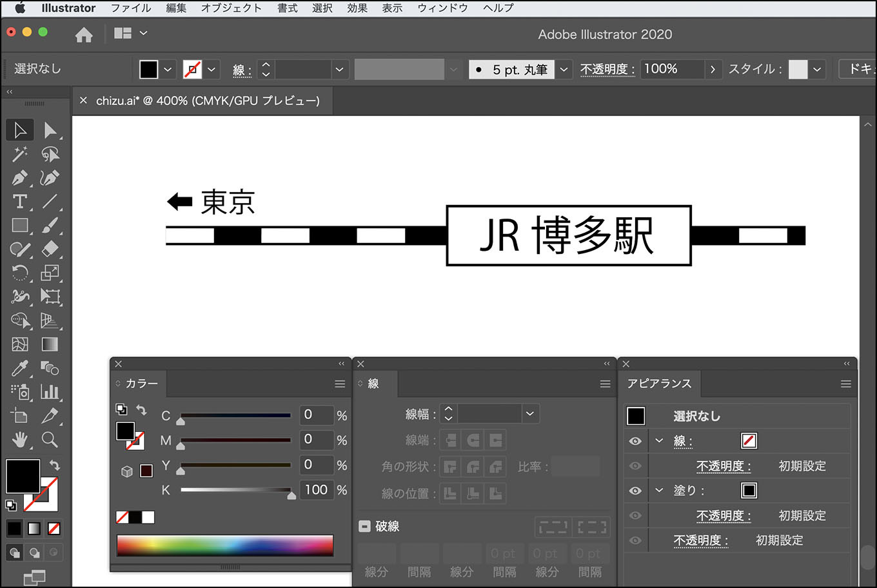
Task: Open the Apple menu
Action: (20, 8)
